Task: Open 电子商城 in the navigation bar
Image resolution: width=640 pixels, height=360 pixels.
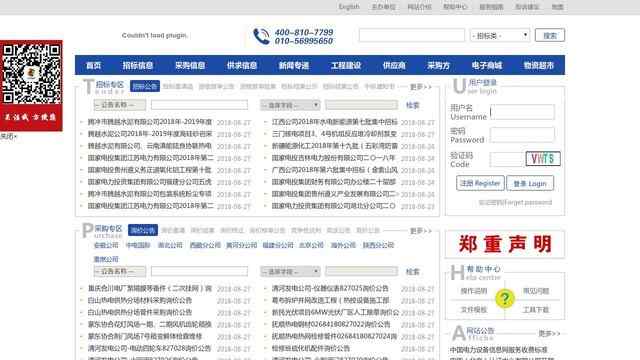Action: (487, 65)
